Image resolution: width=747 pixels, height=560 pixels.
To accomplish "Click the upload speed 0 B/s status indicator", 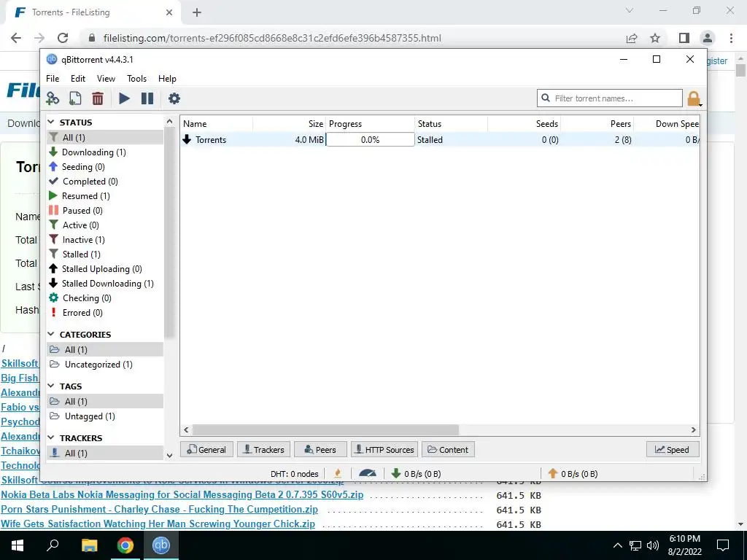I will [x=573, y=474].
